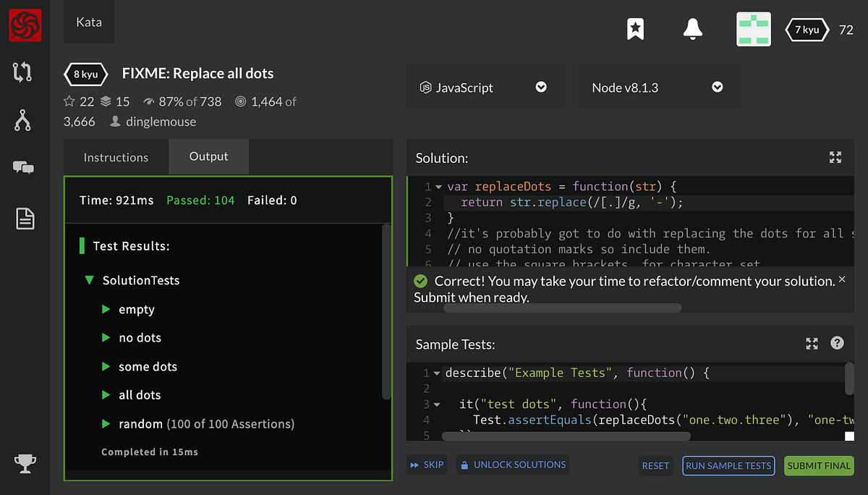
Task: Open the discussions chat bubbles icon
Action: [x=23, y=168]
